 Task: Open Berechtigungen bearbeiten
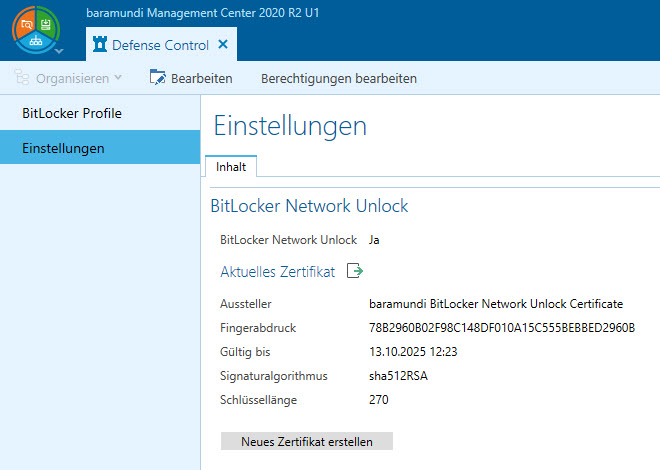pyautogui.click(x=339, y=79)
